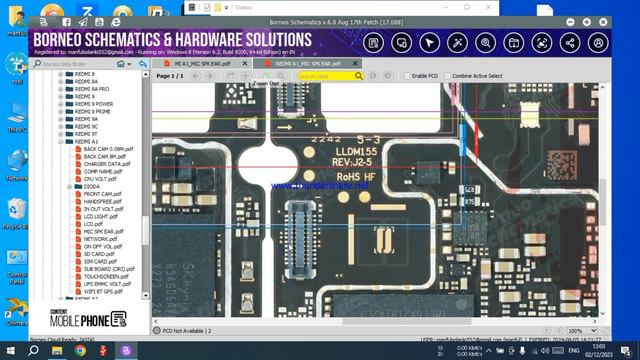Click the file tree scroll down arrow

pyautogui.click(x=145, y=295)
